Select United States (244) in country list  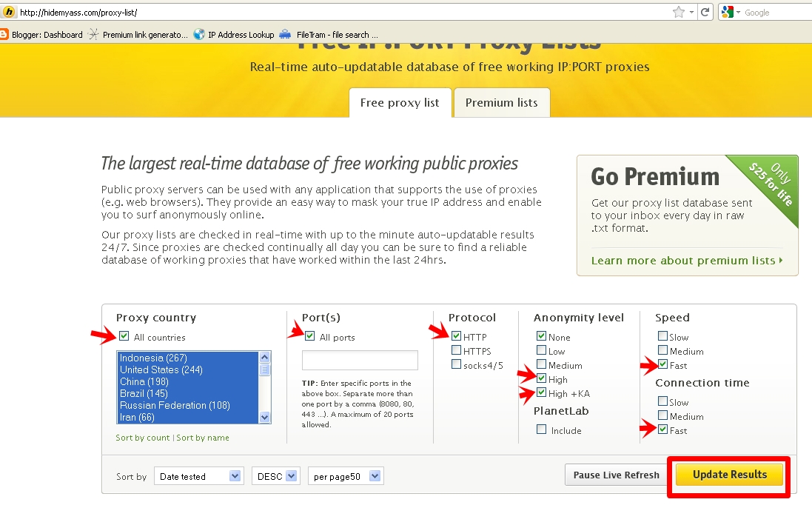(188, 369)
